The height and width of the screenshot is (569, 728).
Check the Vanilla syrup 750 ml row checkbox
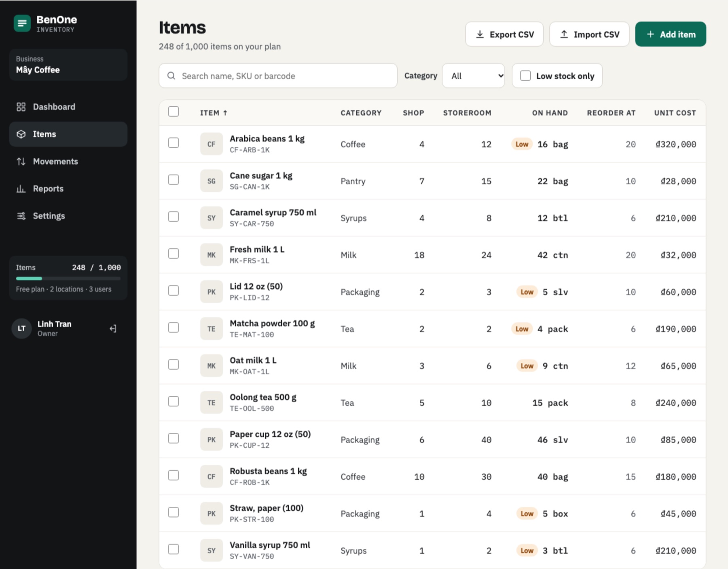174,549
